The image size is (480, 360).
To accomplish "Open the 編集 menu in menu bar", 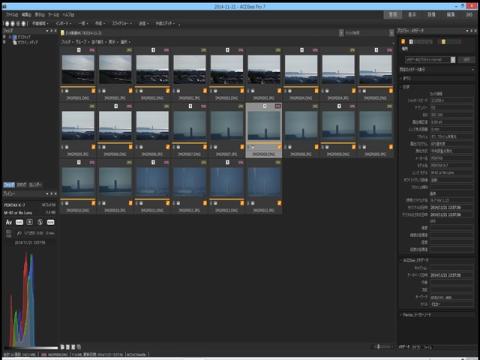I will [26, 15].
